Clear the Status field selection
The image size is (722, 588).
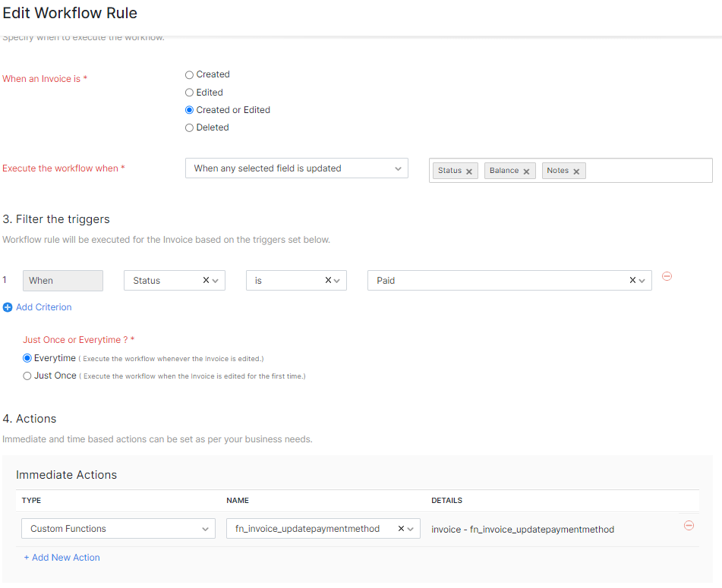[206, 281]
